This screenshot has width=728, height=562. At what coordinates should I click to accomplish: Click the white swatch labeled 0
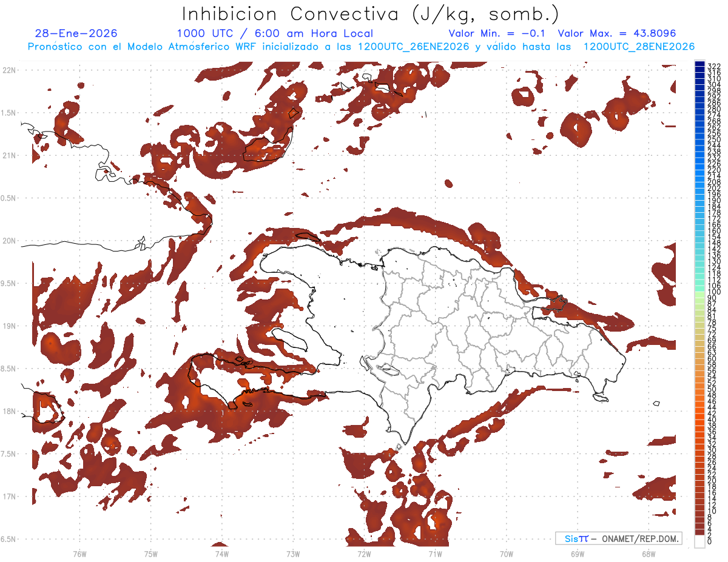click(699, 541)
